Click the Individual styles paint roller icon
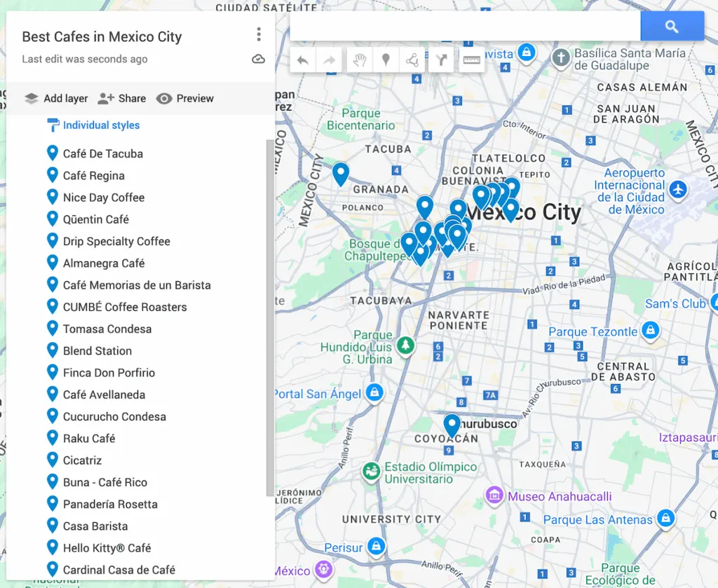Screen dimensions: 718x588 (53, 125)
